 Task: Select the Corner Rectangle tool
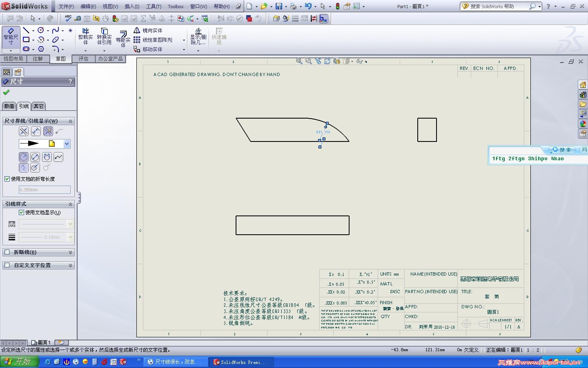[x=26, y=40]
